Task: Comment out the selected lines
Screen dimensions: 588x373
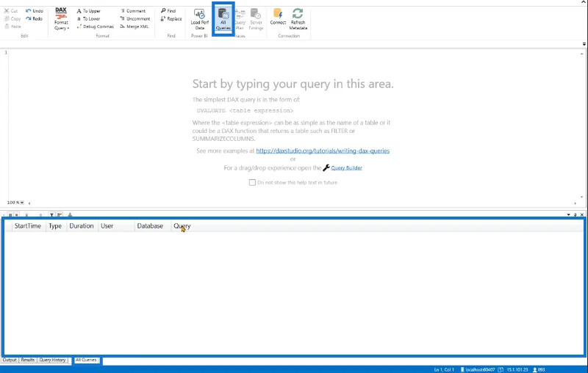Action: coord(133,11)
